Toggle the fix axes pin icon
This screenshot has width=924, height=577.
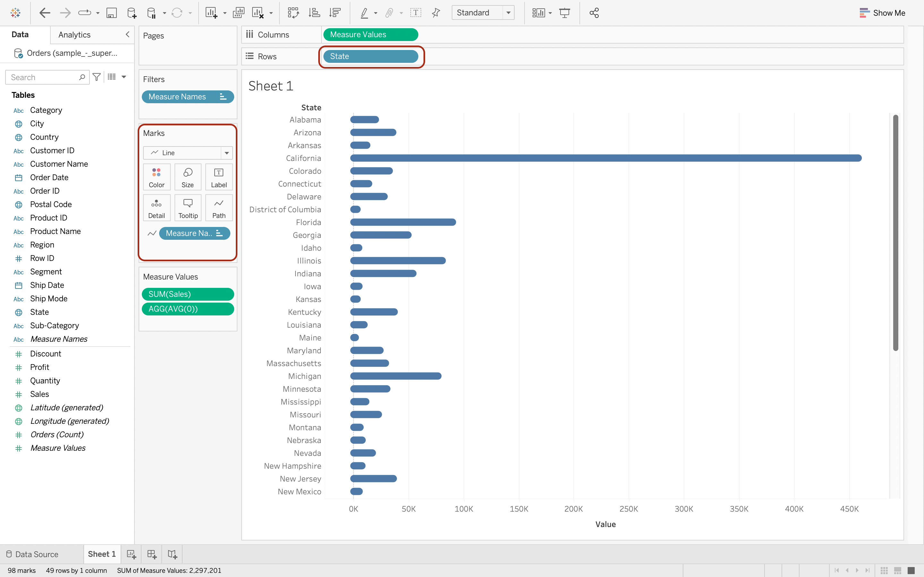point(436,13)
